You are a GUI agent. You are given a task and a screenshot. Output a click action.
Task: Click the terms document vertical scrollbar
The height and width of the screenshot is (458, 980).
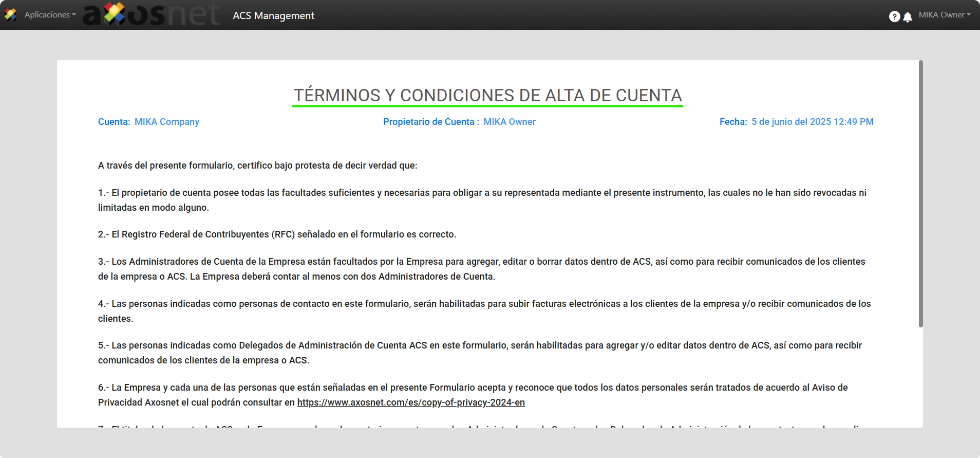click(x=920, y=194)
